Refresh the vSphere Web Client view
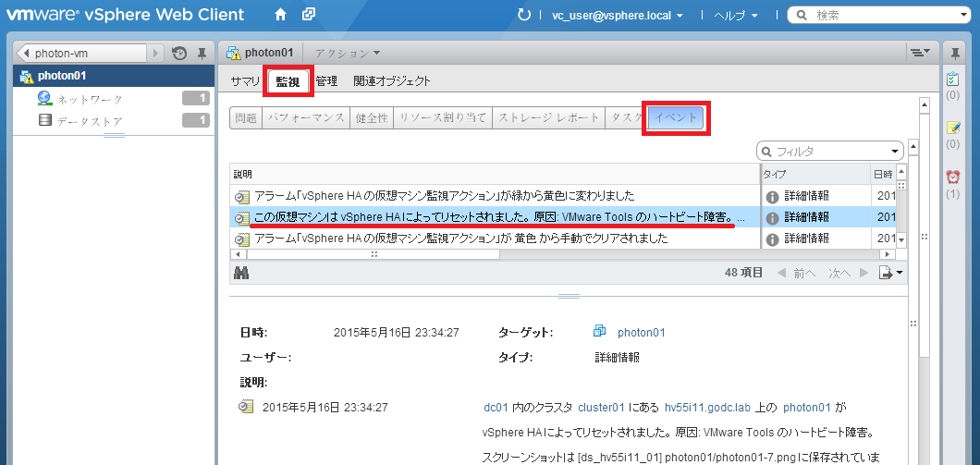980x465 pixels. [524, 15]
